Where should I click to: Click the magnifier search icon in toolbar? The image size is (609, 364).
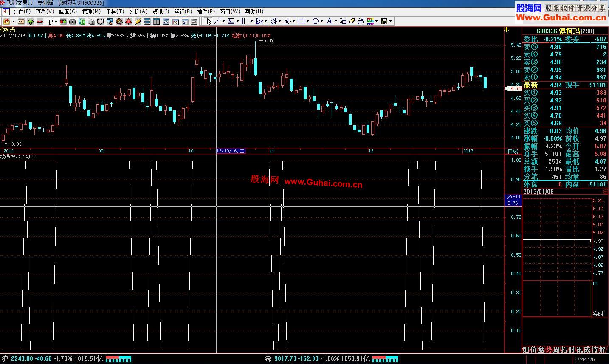pyautogui.click(x=110, y=22)
